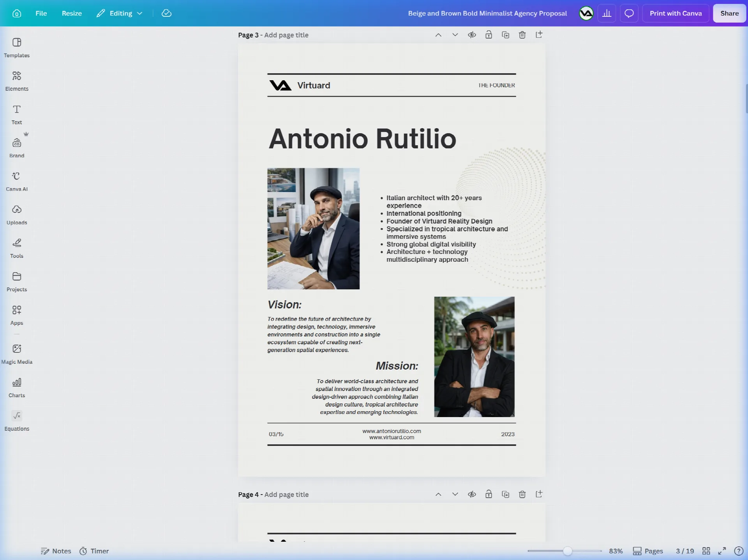Move Page 4 up with chevron
Image resolution: width=748 pixels, height=560 pixels.
(x=438, y=494)
